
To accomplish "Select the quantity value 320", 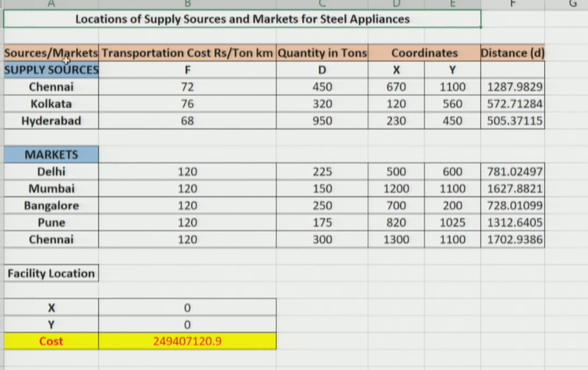I will [322, 104].
